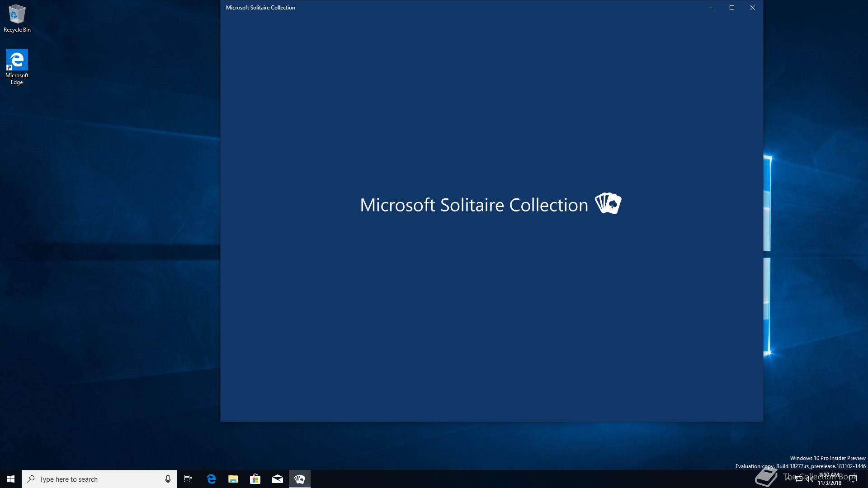Open the volume control tray icon
Screen dimensions: 868x488
coord(810,479)
